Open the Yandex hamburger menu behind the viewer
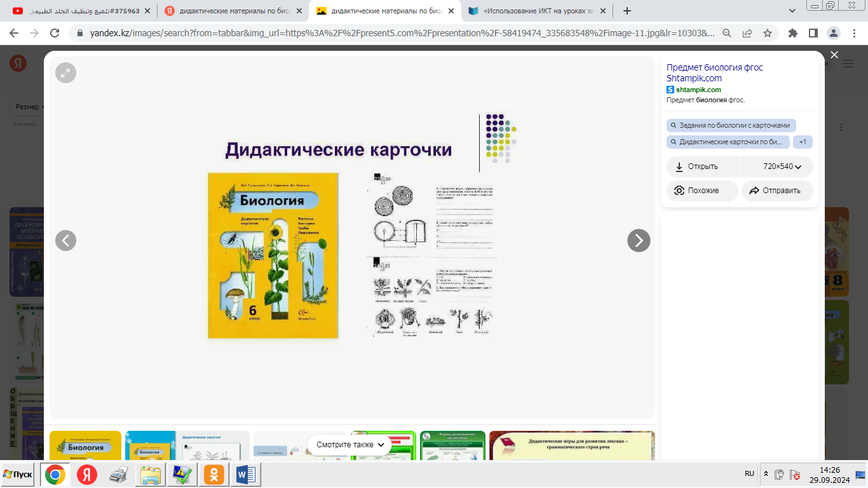Image resolution: width=868 pixels, height=488 pixels. [848, 64]
